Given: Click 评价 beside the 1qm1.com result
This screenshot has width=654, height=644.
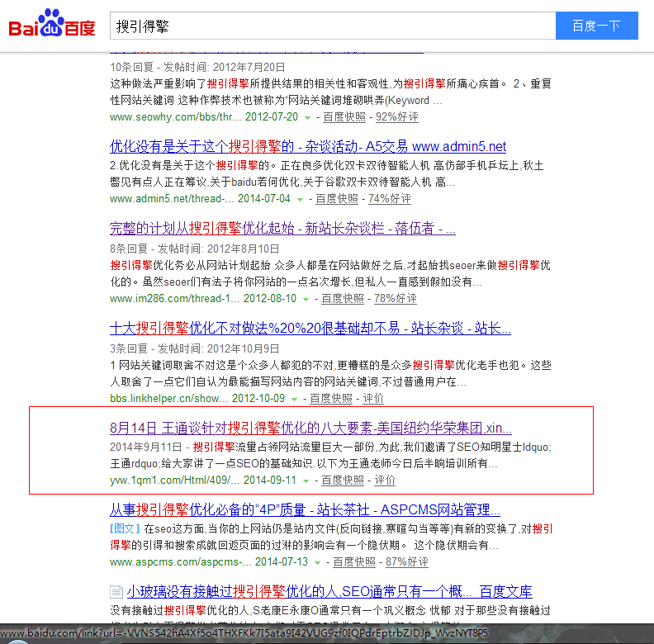Looking at the screenshot, I should (x=385, y=481).
